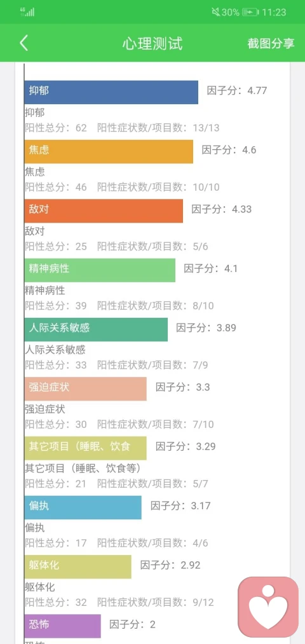This screenshot has width=305, height=644.
Task: Tap the back arrow icon
Action: [x=24, y=43]
